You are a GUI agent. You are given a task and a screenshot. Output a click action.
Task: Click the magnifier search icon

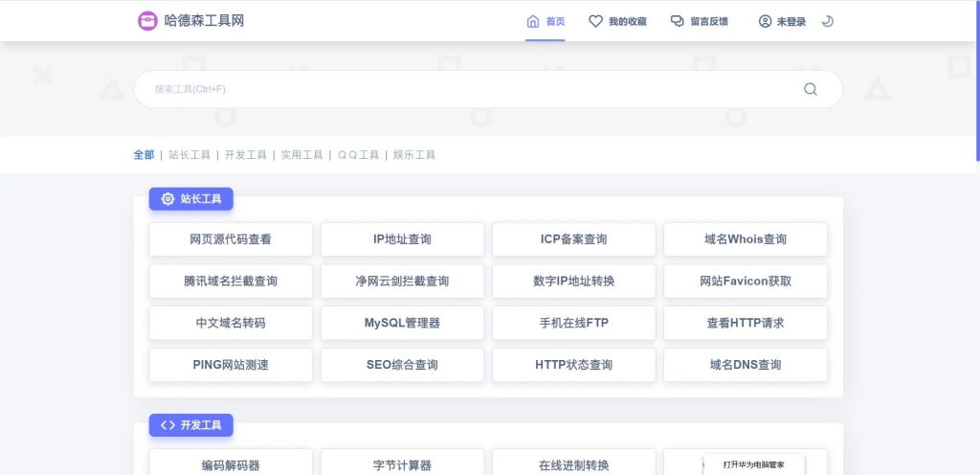811,89
